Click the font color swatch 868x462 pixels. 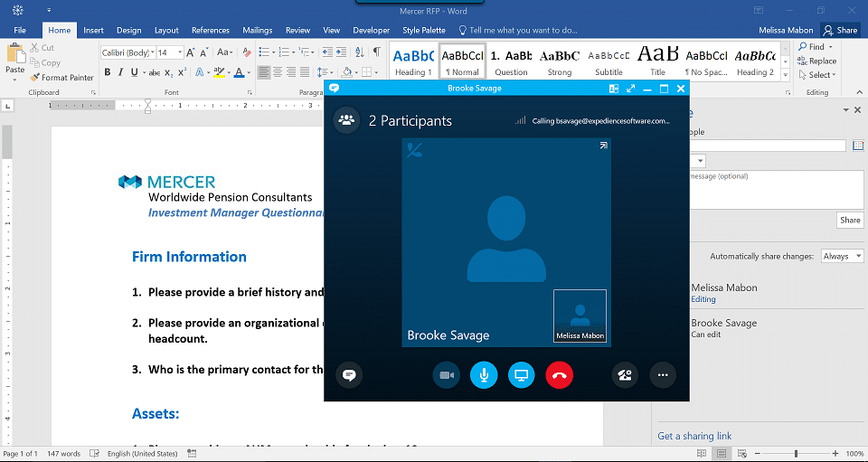tap(239, 72)
